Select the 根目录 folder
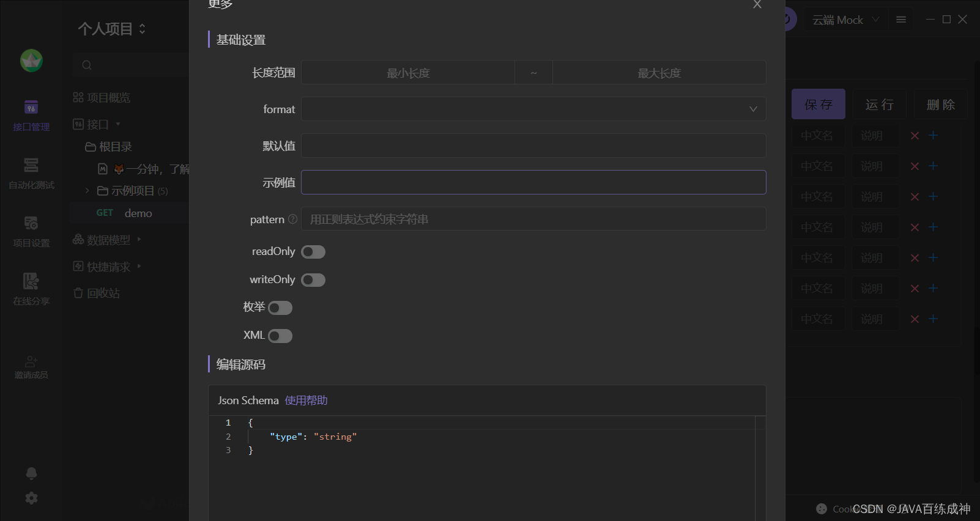This screenshot has width=980, height=521. [109, 147]
